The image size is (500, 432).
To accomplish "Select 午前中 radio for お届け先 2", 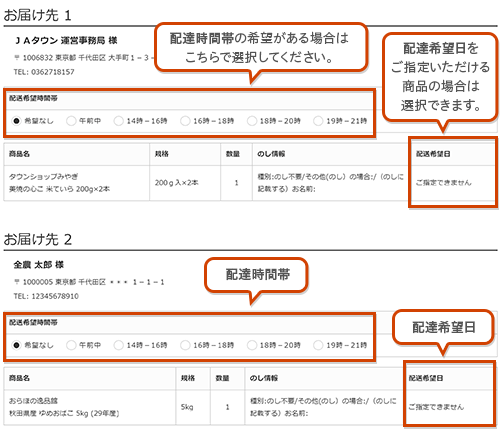I will pos(71,345).
